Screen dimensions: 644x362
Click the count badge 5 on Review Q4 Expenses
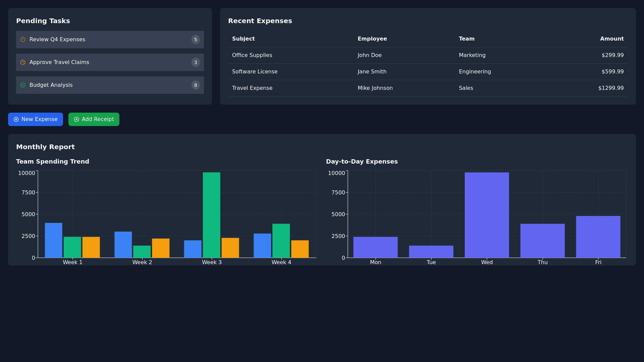[196, 40]
